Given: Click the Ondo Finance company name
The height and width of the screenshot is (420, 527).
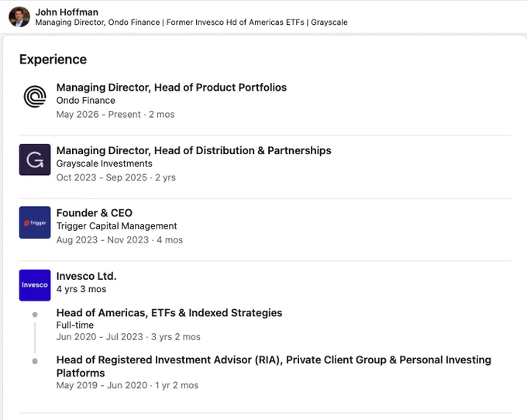Looking at the screenshot, I should tap(86, 101).
